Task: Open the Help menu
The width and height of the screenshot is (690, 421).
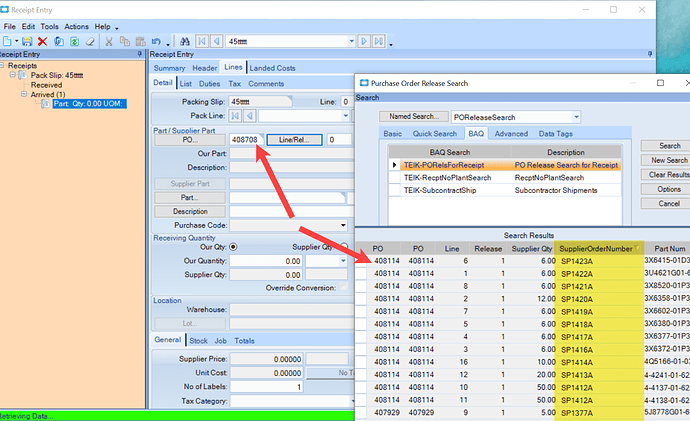Action: [103, 26]
